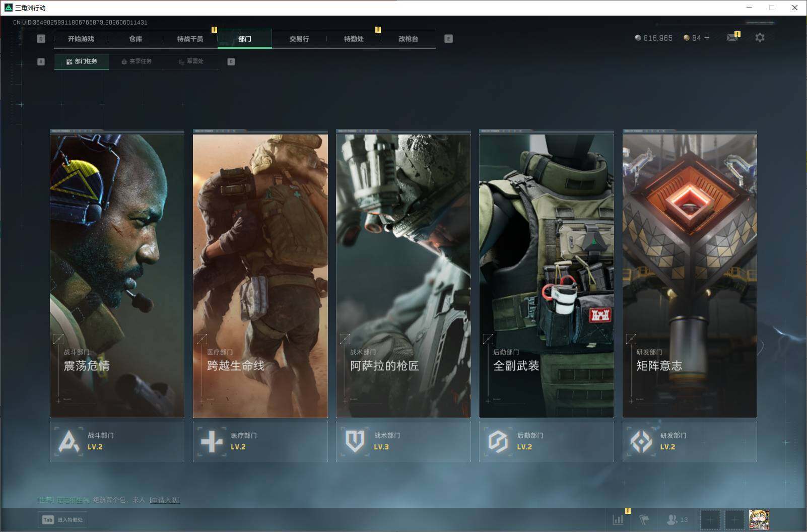Open the settings gear icon

[x=760, y=38]
